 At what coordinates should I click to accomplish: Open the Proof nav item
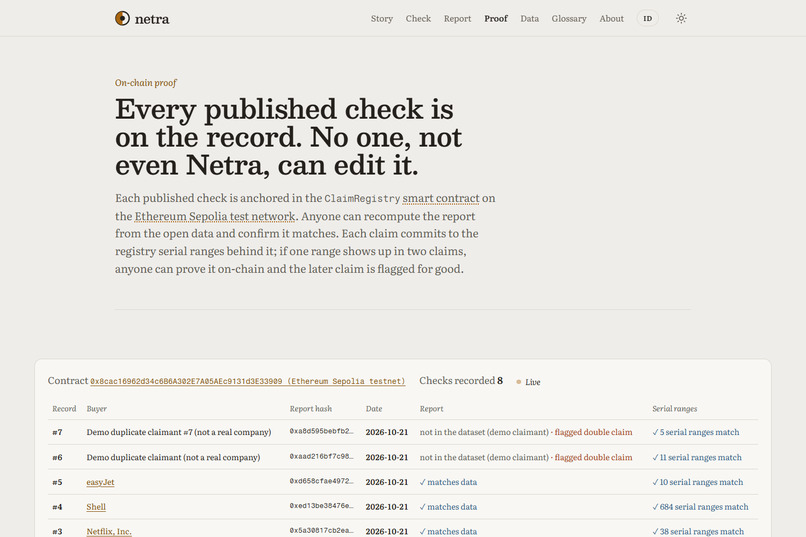(496, 18)
